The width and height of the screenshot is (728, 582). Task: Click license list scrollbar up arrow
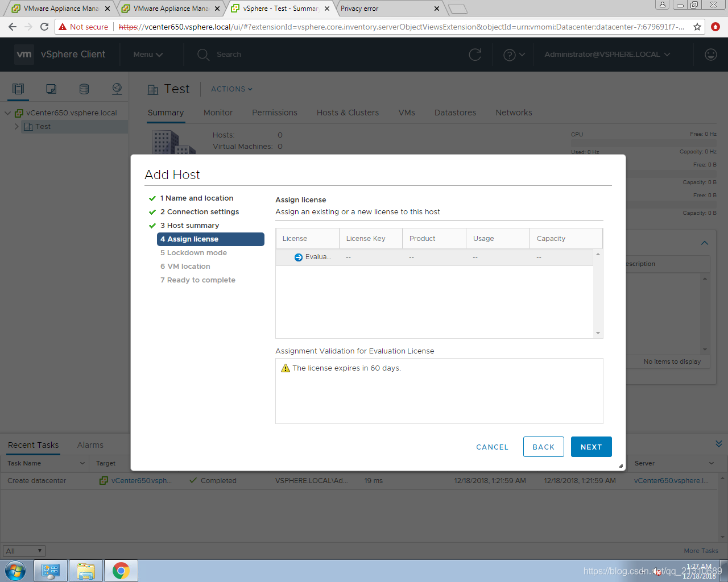pos(598,254)
